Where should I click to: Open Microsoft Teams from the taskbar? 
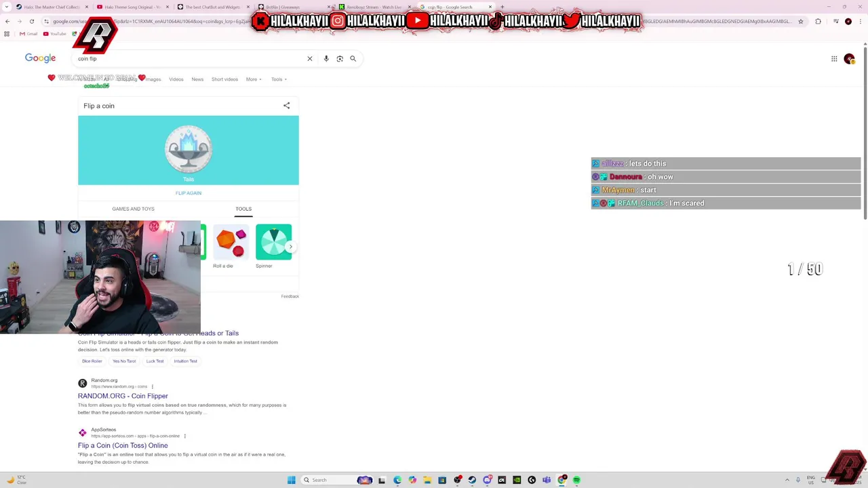(x=547, y=480)
